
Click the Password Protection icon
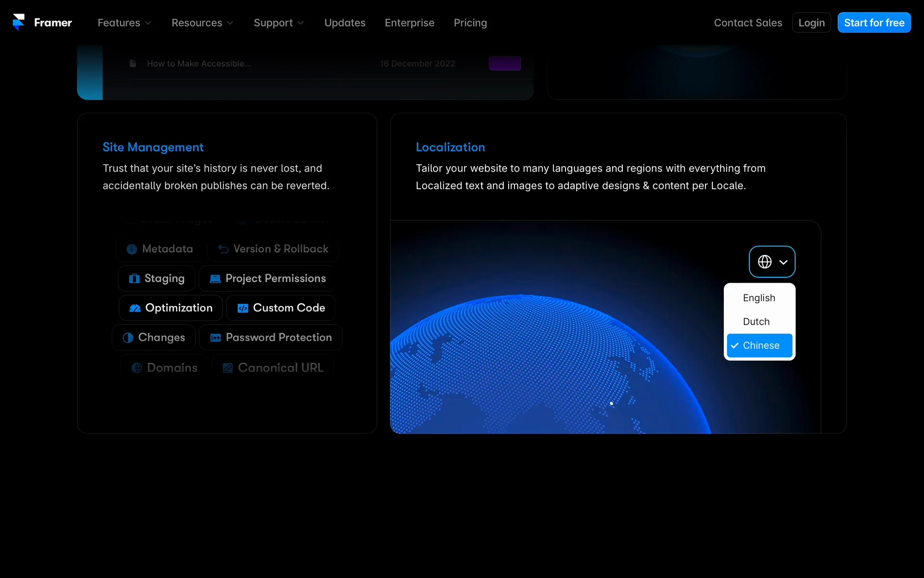[216, 338]
